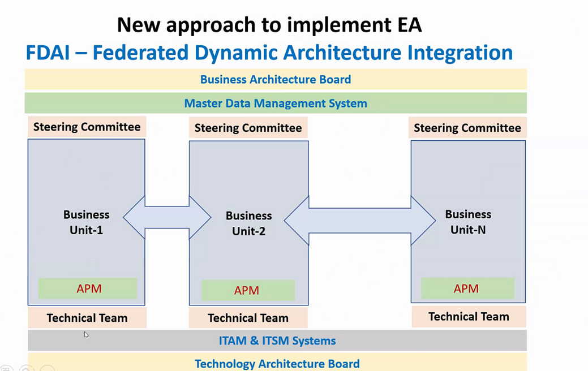This screenshot has height=371, width=588.
Task: Click the slide title "New approach to implement EA"
Action: click(x=269, y=25)
